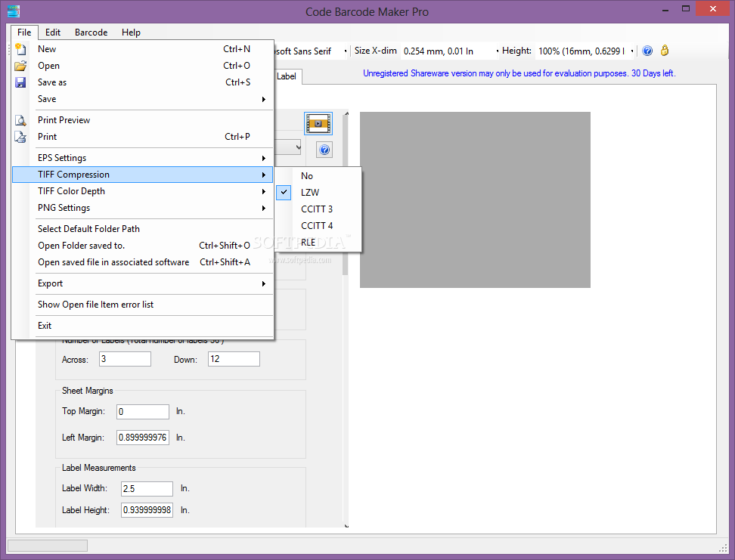Expand the EPS Settings submenu
The height and width of the screenshot is (560, 735).
142,158
